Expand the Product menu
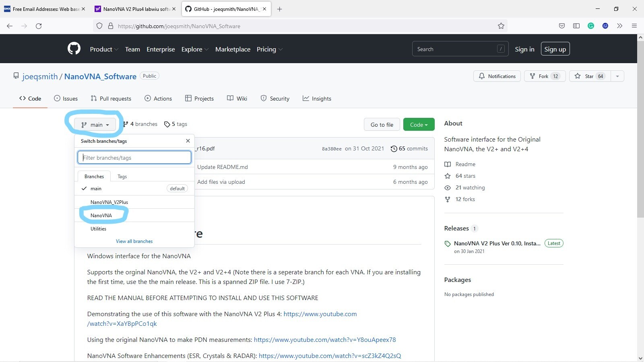 coord(104,49)
